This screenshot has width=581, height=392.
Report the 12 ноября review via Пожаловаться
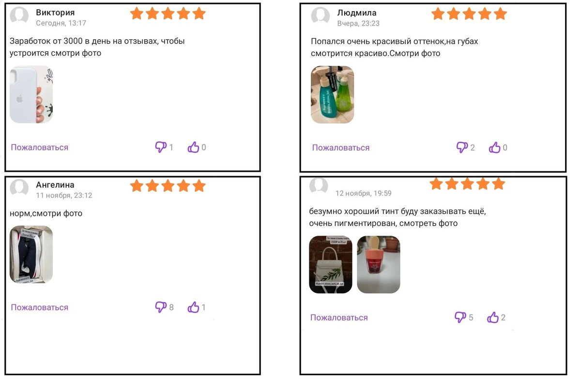[339, 317]
